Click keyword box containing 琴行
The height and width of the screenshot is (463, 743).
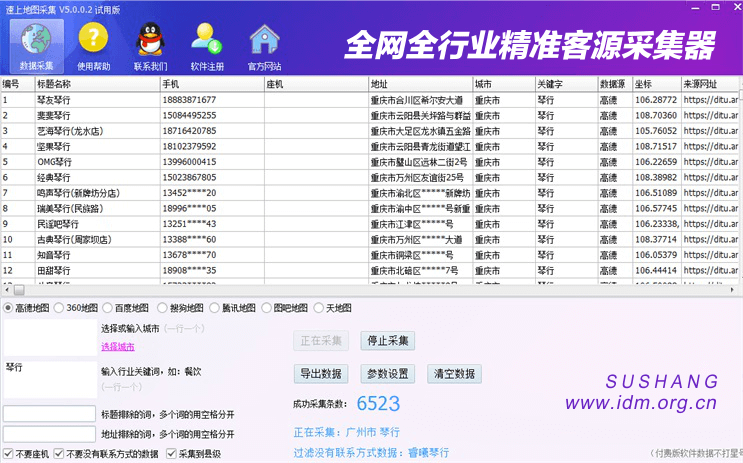(x=50, y=380)
